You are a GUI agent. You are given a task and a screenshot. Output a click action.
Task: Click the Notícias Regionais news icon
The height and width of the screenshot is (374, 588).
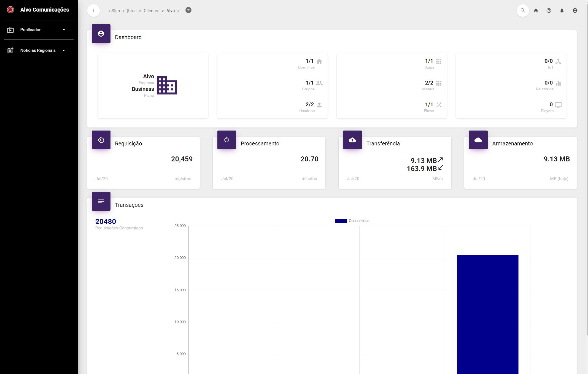pyautogui.click(x=10, y=50)
